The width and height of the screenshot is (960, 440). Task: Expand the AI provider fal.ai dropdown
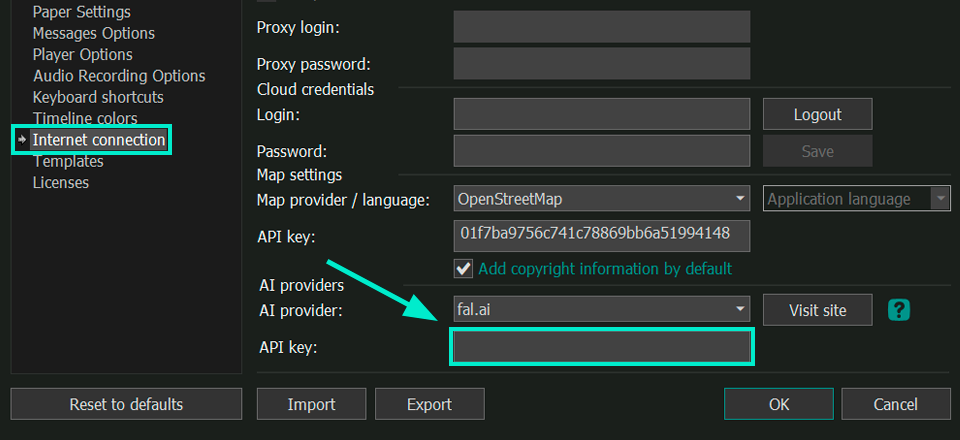(x=602, y=310)
